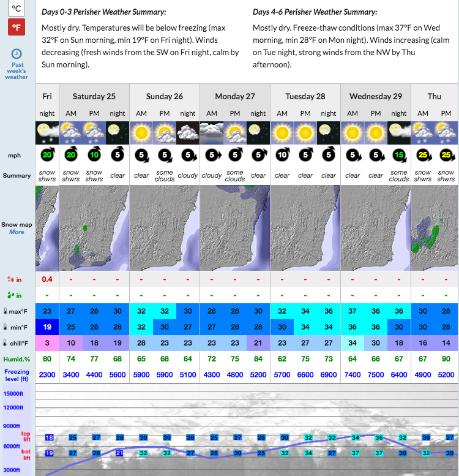Click top lift temperature 36 marker
459x476 pixels.
pos(379,437)
